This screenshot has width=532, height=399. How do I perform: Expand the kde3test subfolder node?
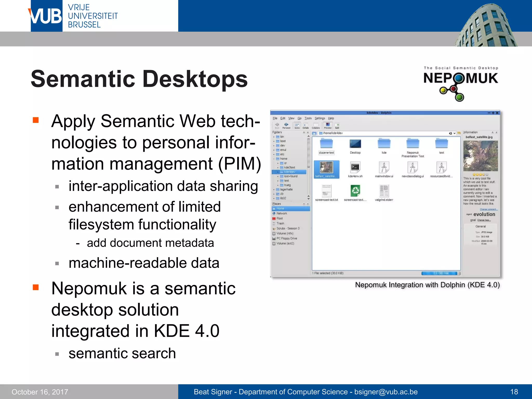pyautogui.click(x=278, y=168)
